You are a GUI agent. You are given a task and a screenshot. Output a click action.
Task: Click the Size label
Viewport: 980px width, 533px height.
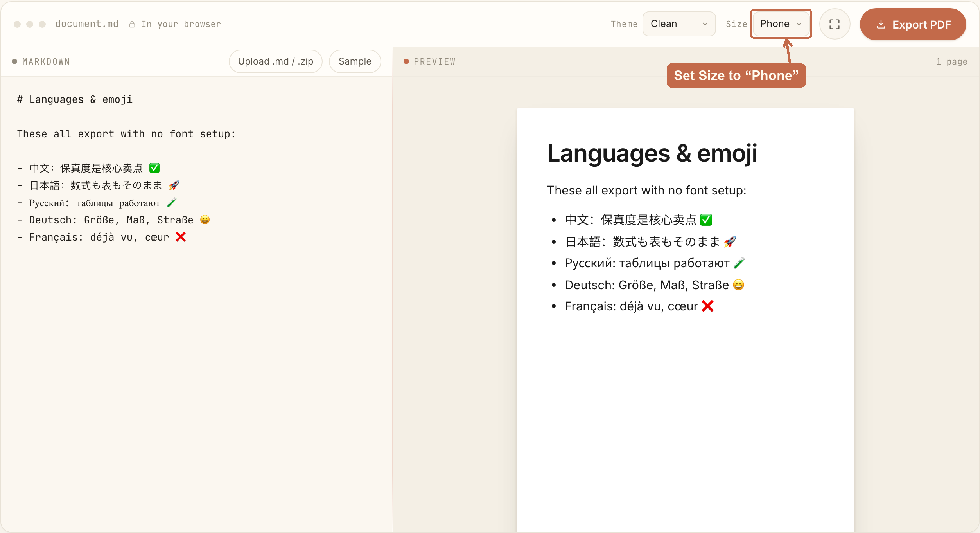pos(737,24)
